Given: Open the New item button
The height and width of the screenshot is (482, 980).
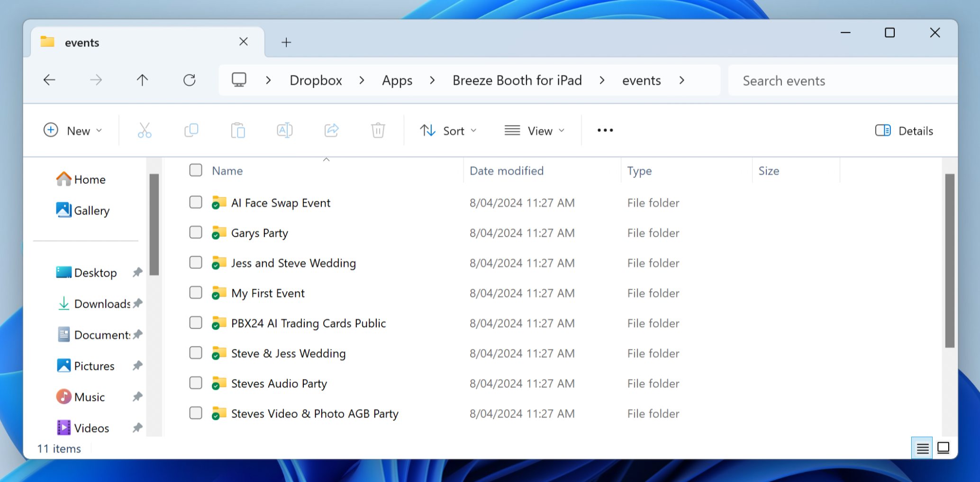Looking at the screenshot, I should pyautogui.click(x=73, y=131).
